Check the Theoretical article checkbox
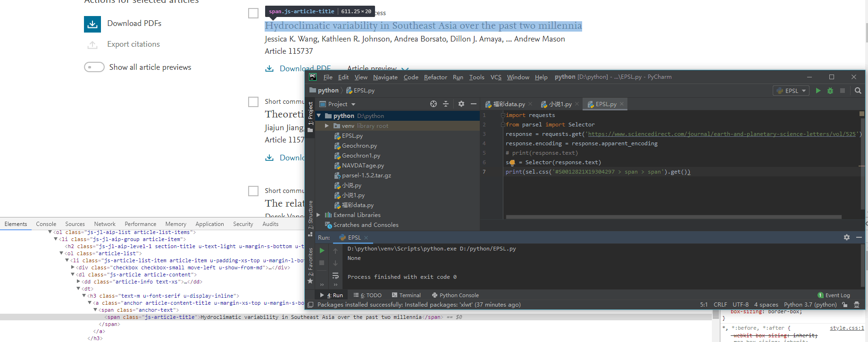The height and width of the screenshot is (342, 868). (253, 102)
